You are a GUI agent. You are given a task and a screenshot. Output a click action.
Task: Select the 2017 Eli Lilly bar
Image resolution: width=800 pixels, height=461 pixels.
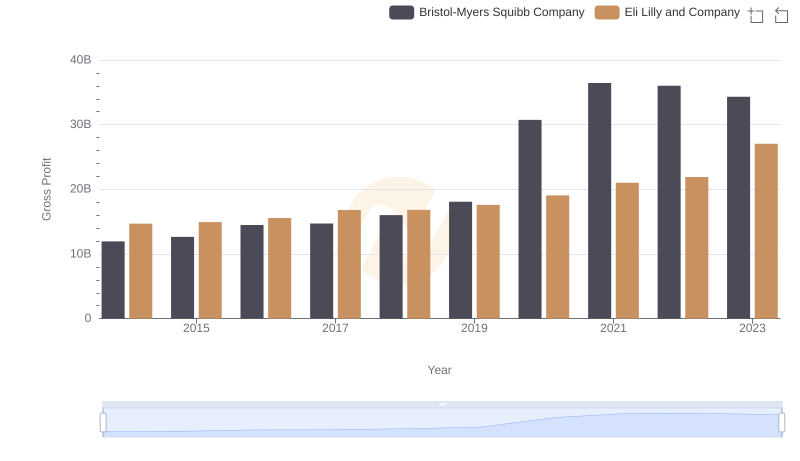(349, 264)
